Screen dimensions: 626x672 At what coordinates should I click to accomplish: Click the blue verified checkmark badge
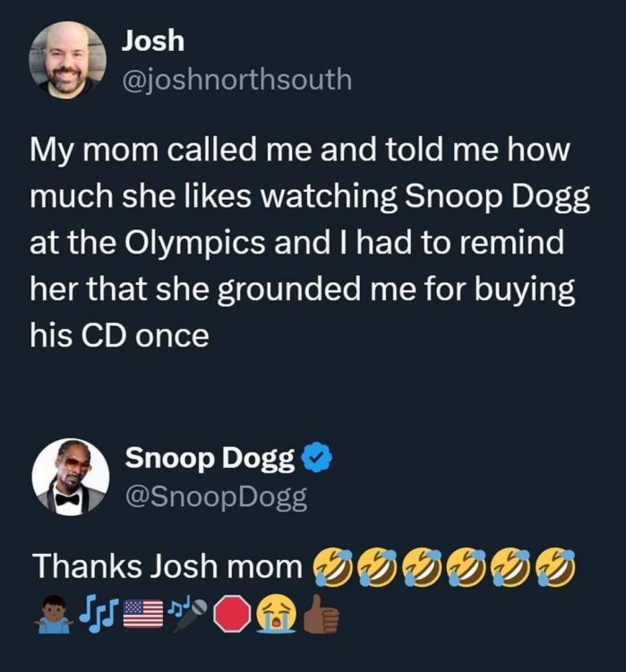[x=317, y=457]
